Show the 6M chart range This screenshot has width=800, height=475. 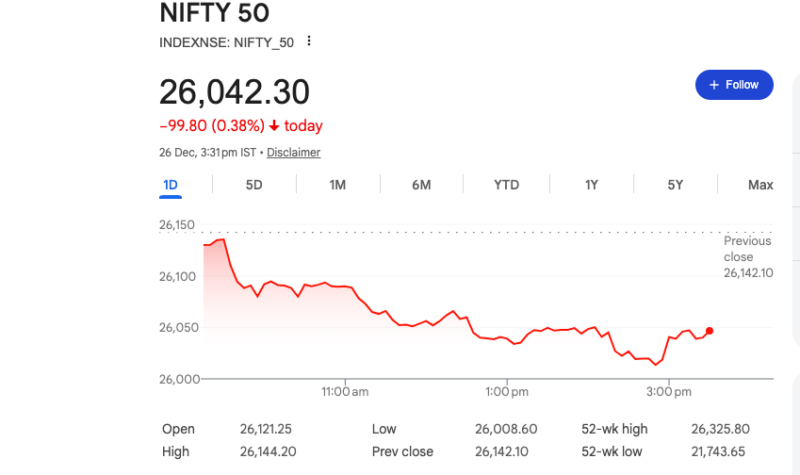pyautogui.click(x=421, y=185)
